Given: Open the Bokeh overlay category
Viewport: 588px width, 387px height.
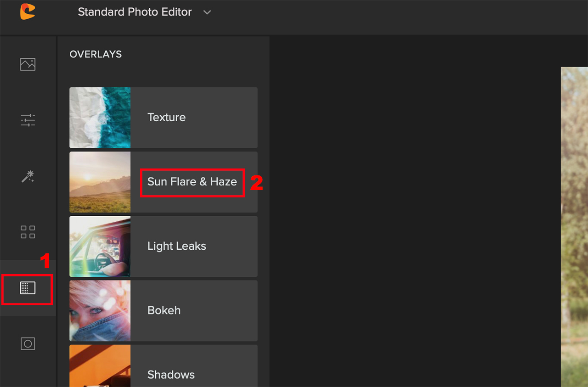Looking at the screenshot, I should click(164, 310).
